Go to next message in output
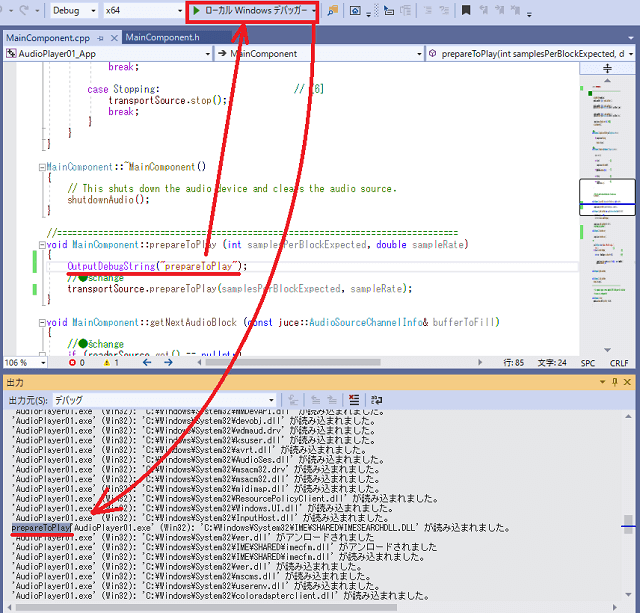This screenshot has width=640, height=613. [332, 400]
